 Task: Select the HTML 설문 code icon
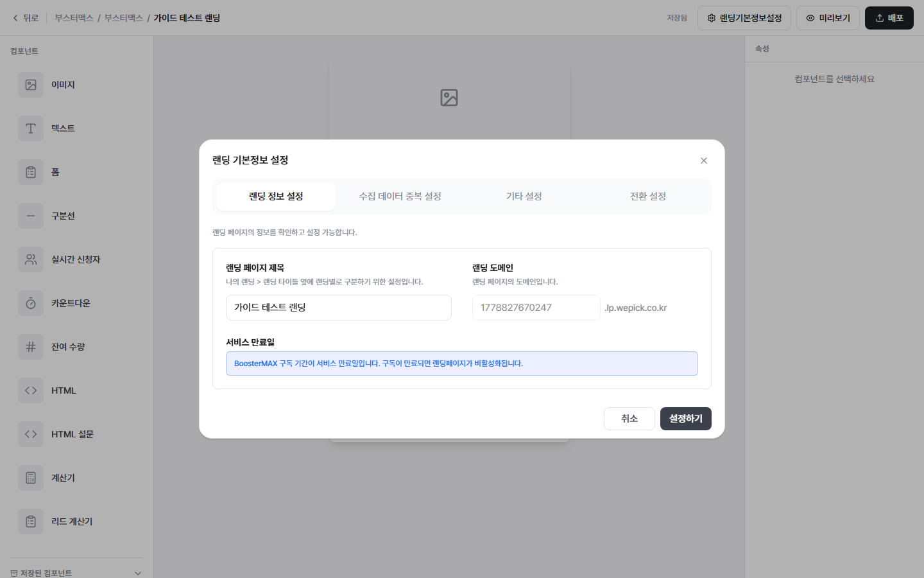[x=31, y=434]
